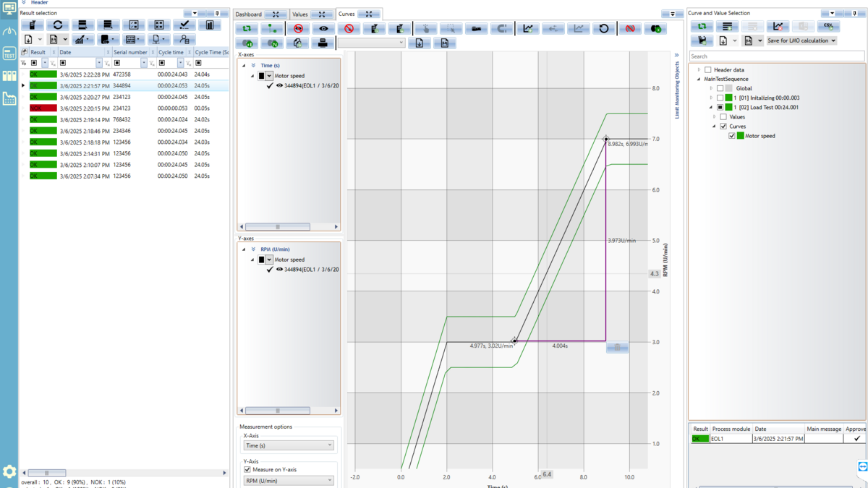This screenshot has width=868, height=488.
Task: Click the black eye show-curves icon
Action: (x=323, y=29)
